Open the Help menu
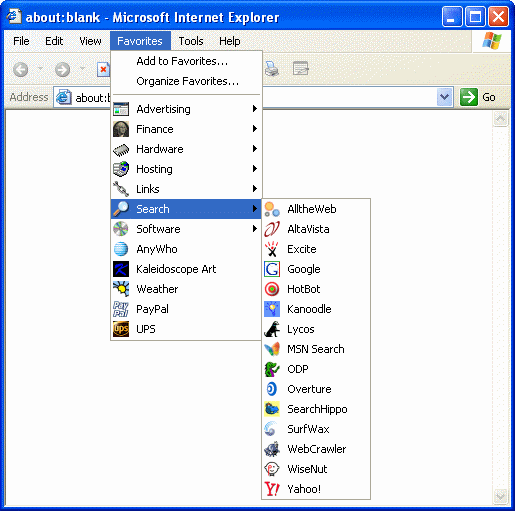 tap(230, 41)
